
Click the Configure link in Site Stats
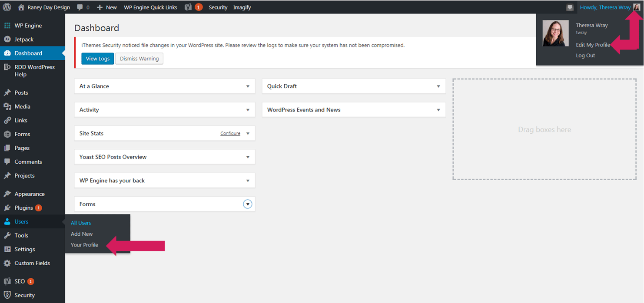click(x=230, y=134)
